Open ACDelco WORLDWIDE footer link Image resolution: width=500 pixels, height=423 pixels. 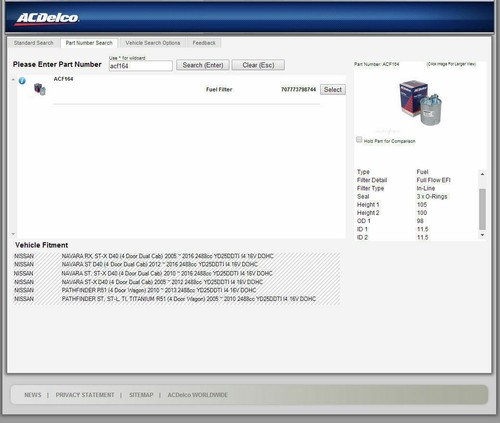pyautogui.click(x=197, y=395)
